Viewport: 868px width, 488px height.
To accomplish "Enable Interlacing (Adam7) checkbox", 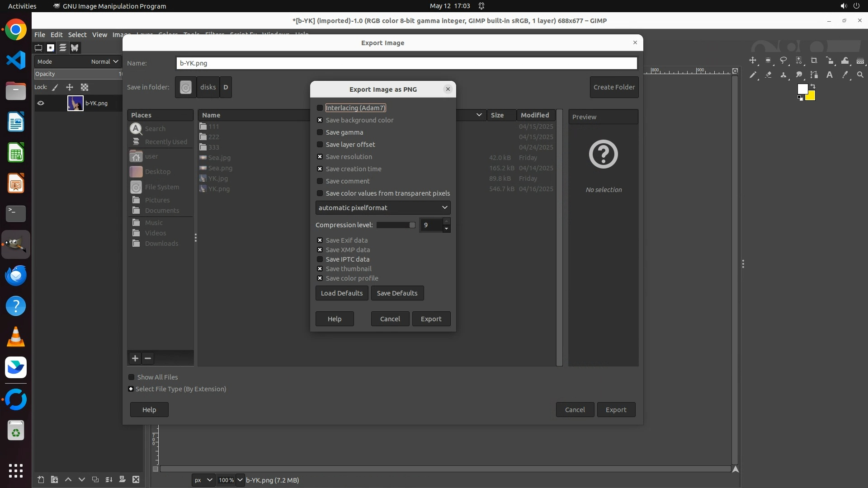I will [x=320, y=108].
